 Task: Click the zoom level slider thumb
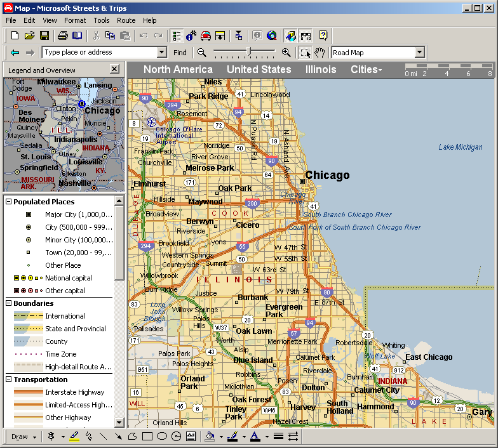(249, 51)
